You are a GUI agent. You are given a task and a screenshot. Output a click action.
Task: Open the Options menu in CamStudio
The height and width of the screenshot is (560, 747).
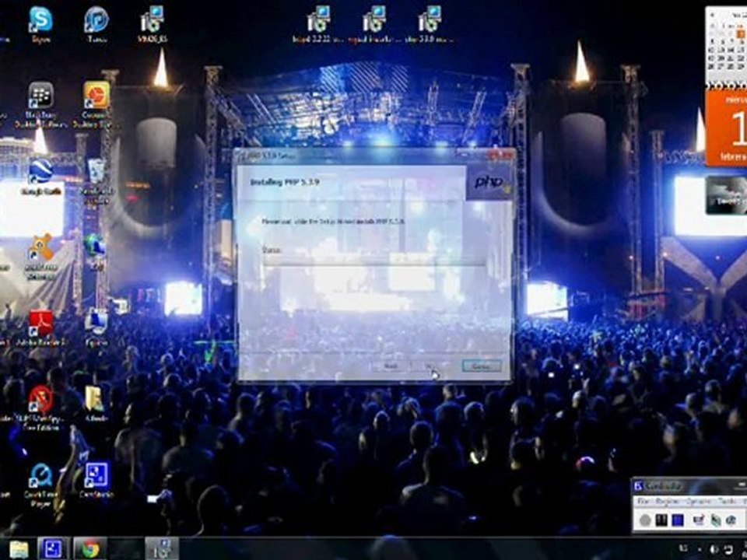click(697, 502)
